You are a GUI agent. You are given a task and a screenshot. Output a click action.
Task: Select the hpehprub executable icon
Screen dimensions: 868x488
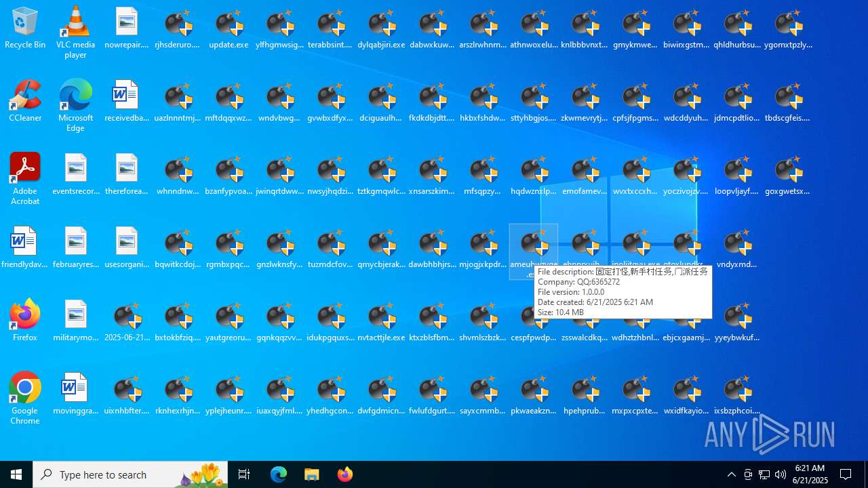click(585, 394)
